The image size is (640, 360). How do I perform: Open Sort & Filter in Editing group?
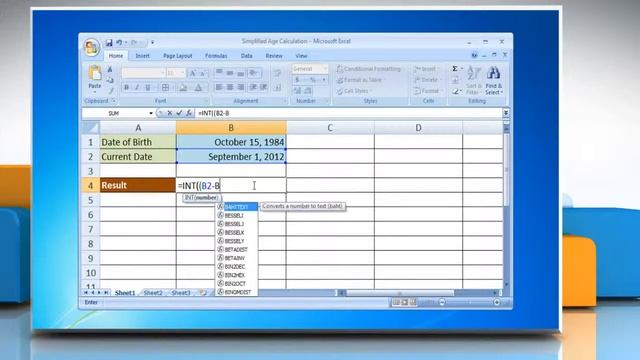[474, 80]
